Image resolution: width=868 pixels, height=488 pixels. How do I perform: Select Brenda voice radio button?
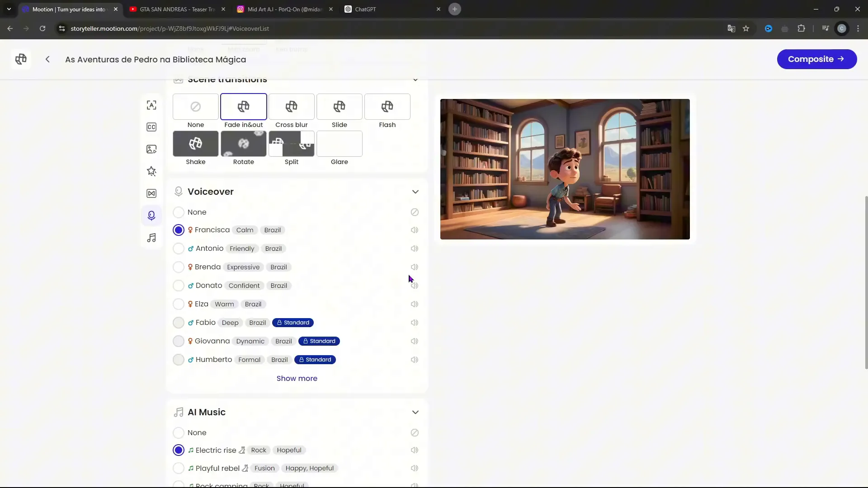click(x=179, y=267)
